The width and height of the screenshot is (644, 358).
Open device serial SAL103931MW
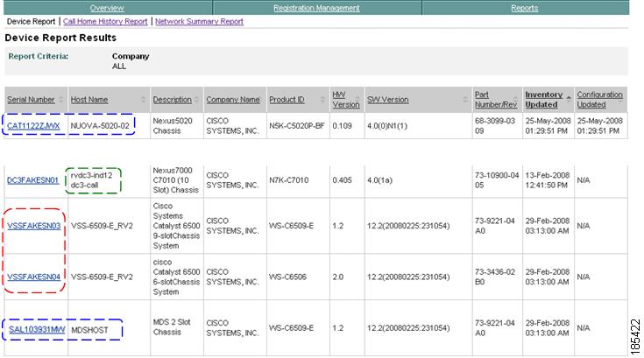[x=37, y=330]
